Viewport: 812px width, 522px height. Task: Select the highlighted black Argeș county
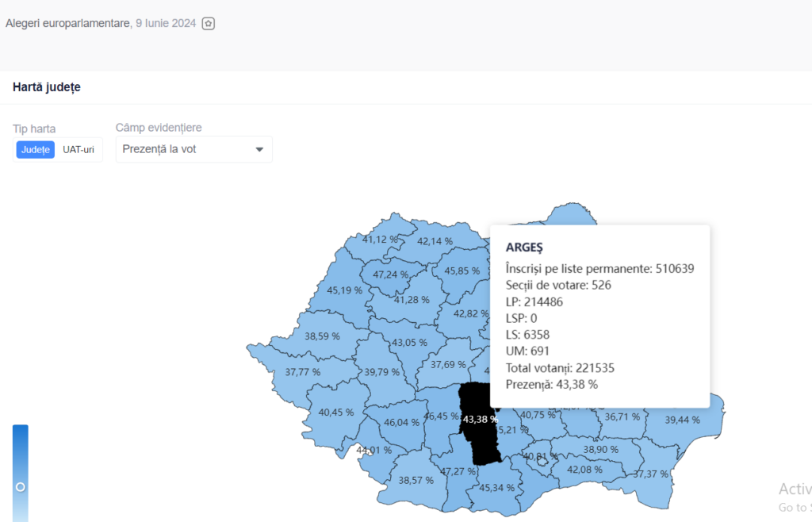tap(481, 428)
